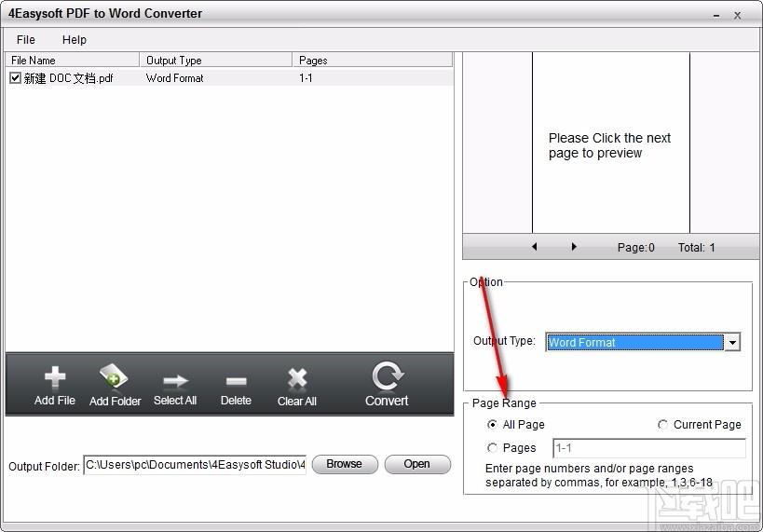
Task: Expand the Output Type dropdown arrow
Action: point(733,343)
